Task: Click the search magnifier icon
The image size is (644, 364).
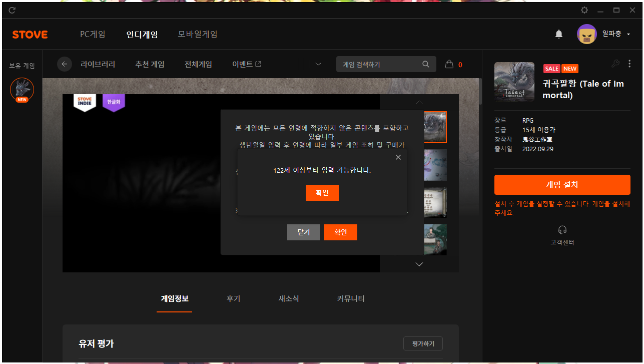Action: click(x=426, y=64)
